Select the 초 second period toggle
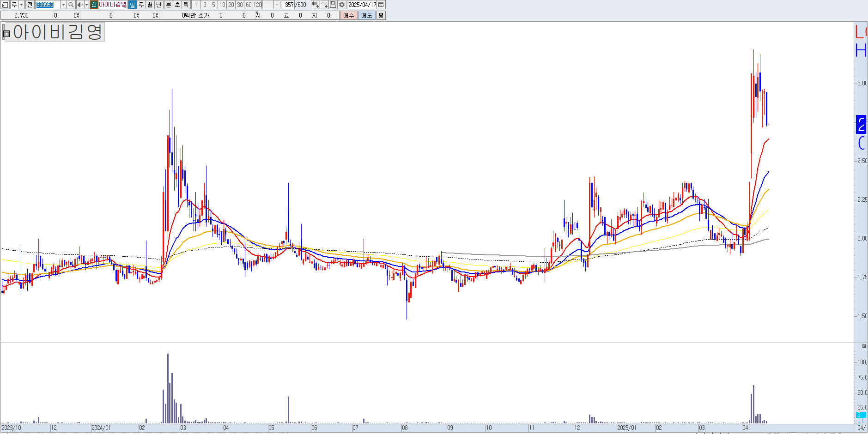 (177, 5)
